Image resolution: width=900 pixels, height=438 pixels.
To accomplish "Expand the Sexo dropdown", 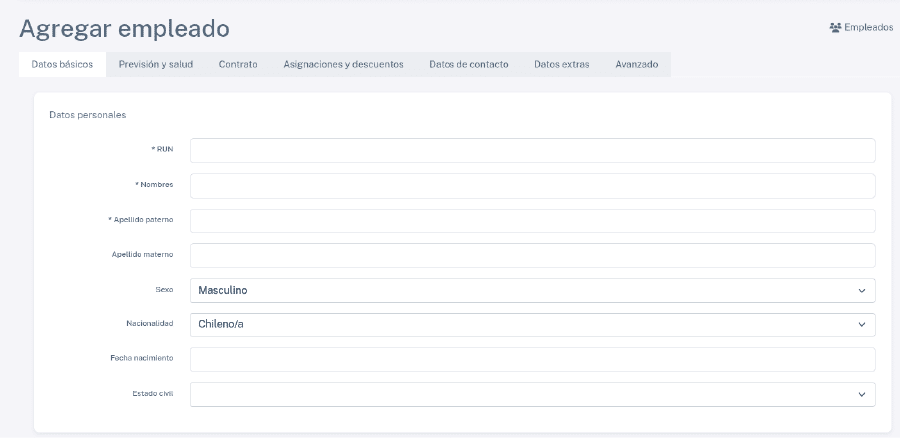I will [532, 290].
